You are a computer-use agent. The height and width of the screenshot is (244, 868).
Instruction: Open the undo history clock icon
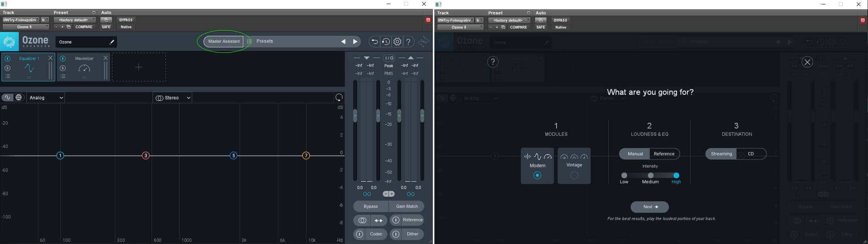coord(386,42)
